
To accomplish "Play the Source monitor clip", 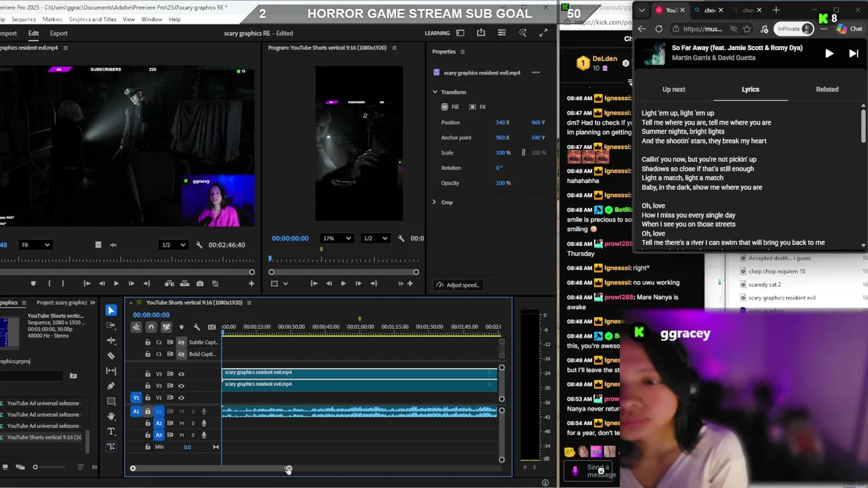I will point(116,283).
